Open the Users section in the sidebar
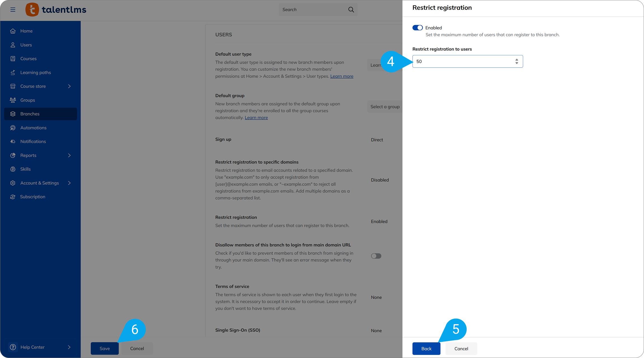644x358 pixels. click(x=26, y=45)
